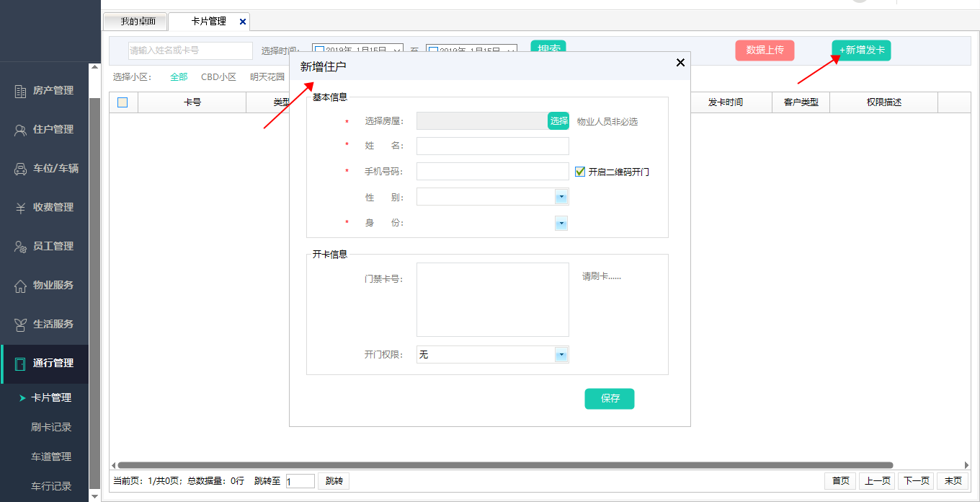Expand the 身份 dropdown
Viewport: 980px width, 502px height.
tap(561, 224)
